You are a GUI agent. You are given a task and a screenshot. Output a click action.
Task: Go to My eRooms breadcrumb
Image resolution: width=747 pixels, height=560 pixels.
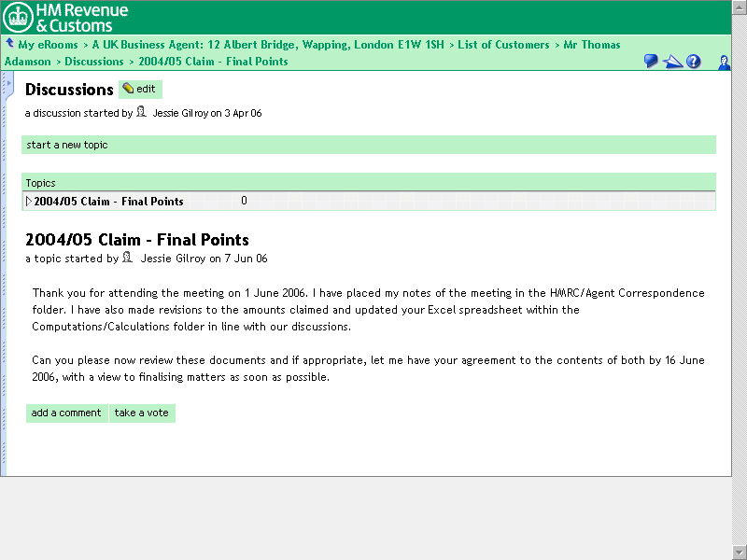pyautogui.click(x=48, y=45)
